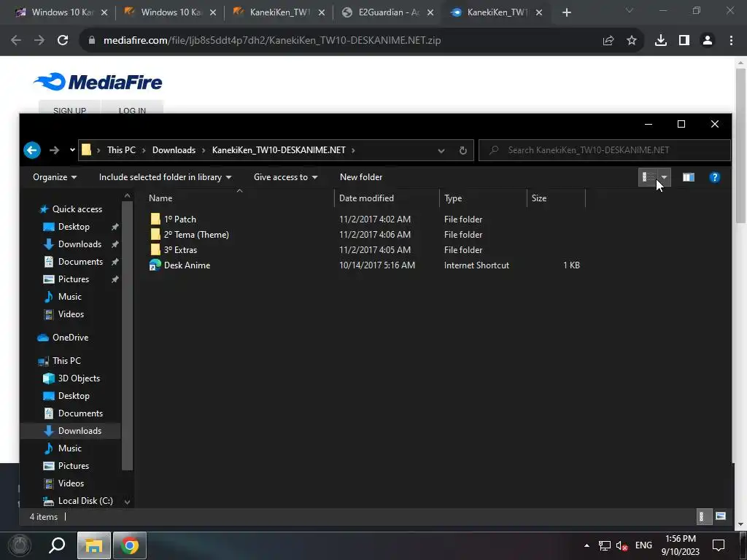This screenshot has width=747, height=560.
Task: Select the 3º Extras folder icon
Action: click(x=155, y=249)
